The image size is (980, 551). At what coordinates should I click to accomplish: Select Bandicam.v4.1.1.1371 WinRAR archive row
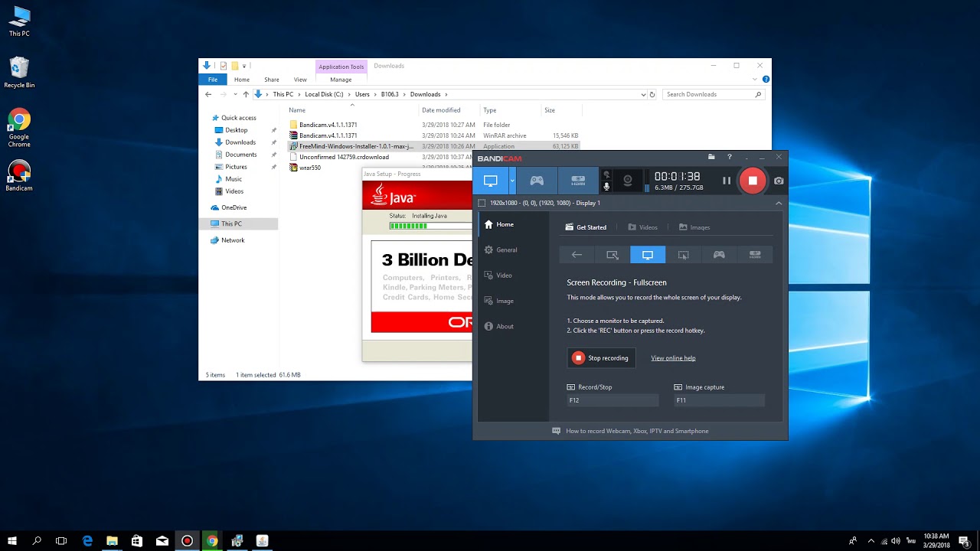pos(434,135)
